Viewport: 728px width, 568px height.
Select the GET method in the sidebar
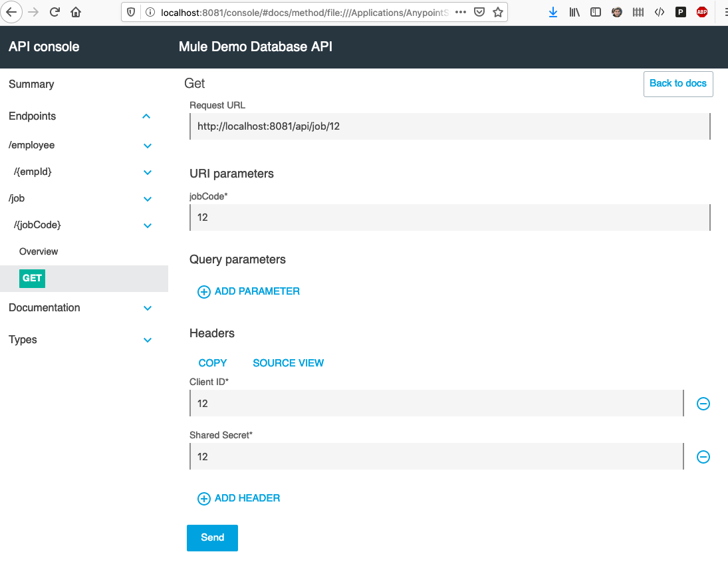coord(32,279)
